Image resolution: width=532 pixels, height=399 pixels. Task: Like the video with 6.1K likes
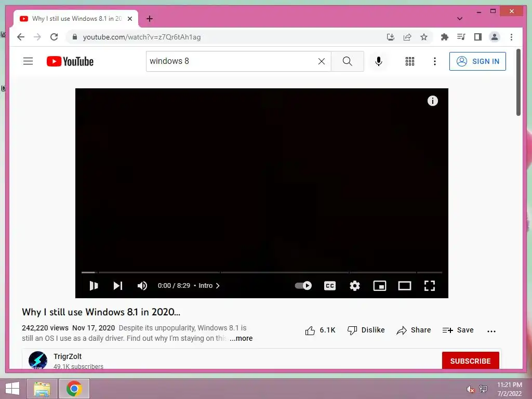tap(320, 330)
